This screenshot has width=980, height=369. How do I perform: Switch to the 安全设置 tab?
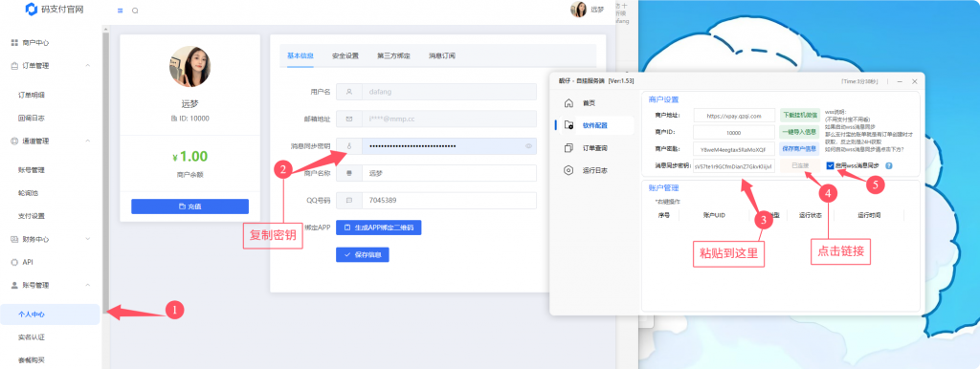(x=345, y=55)
